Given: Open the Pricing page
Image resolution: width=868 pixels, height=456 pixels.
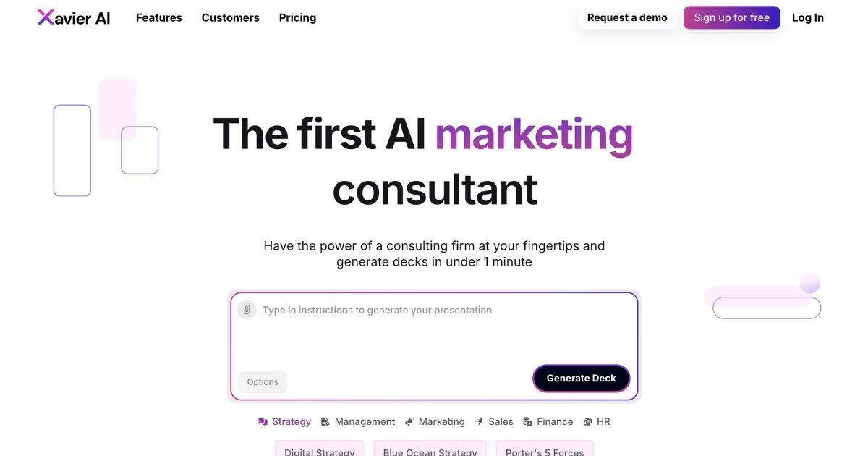Looking at the screenshot, I should click(x=297, y=18).
